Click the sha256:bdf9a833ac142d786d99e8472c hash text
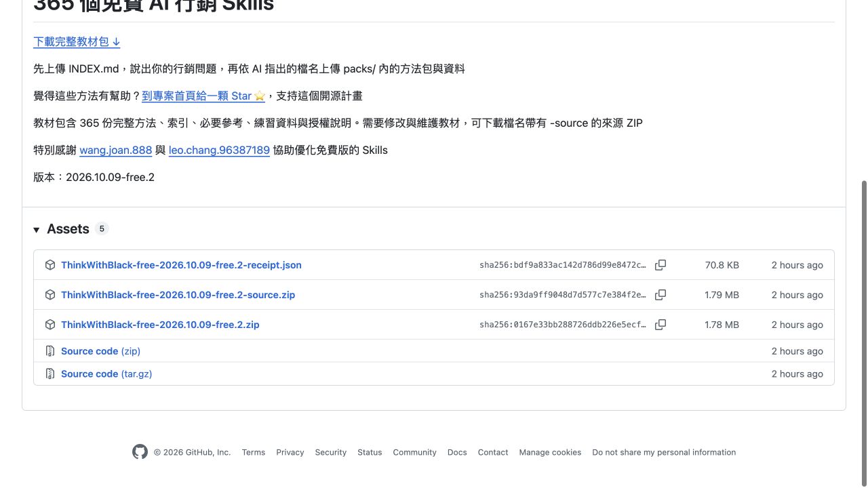Screen dimensions: 868x488 [563, 265]
